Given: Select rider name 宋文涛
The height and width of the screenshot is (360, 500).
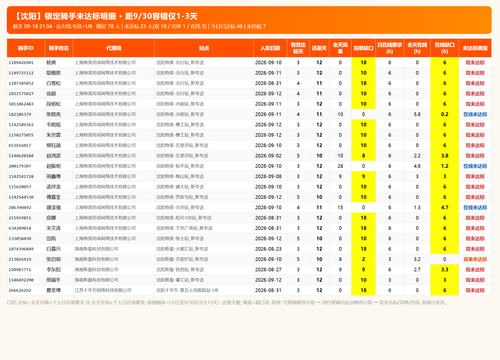Looking at the screenshot, I should 54,228.
